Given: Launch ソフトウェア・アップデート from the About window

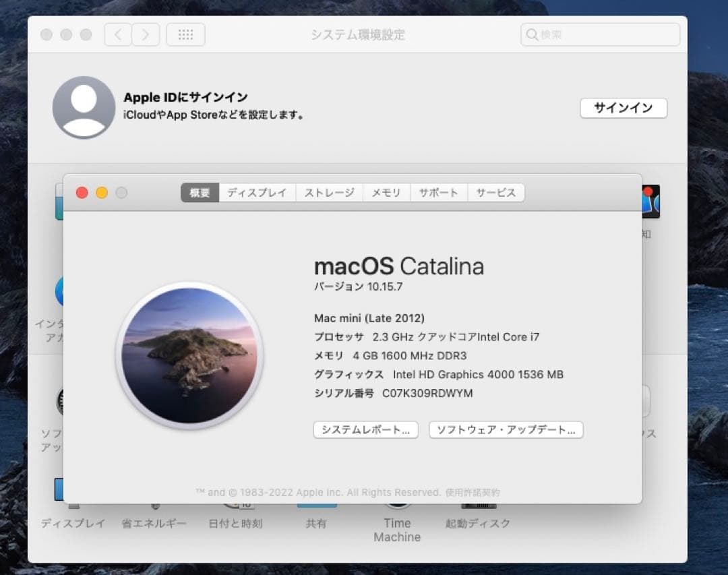Looking at the screenshot, I should point(506,429).
